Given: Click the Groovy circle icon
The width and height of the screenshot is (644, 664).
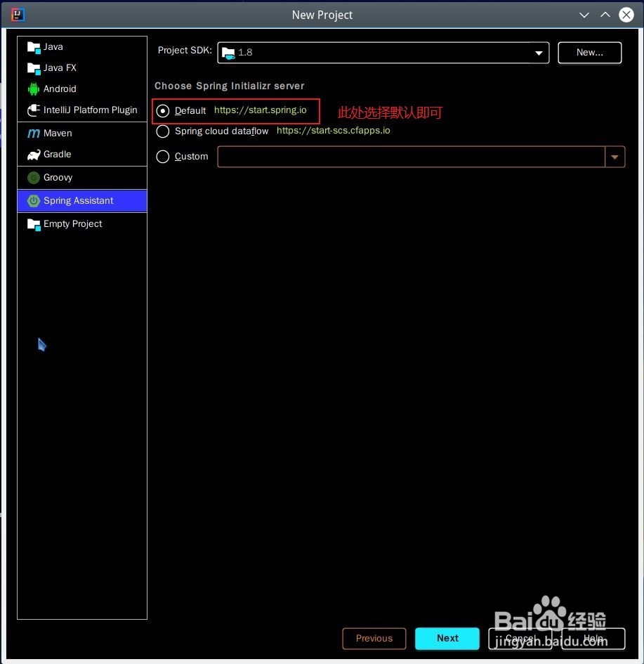Looking at the screenshot, I should 34,178.
